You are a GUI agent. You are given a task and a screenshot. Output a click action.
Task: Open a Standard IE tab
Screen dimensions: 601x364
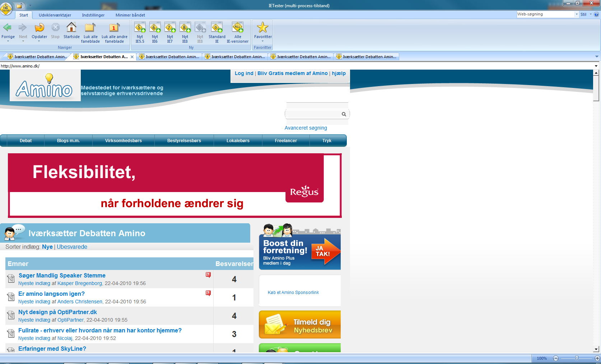[217, 27]
